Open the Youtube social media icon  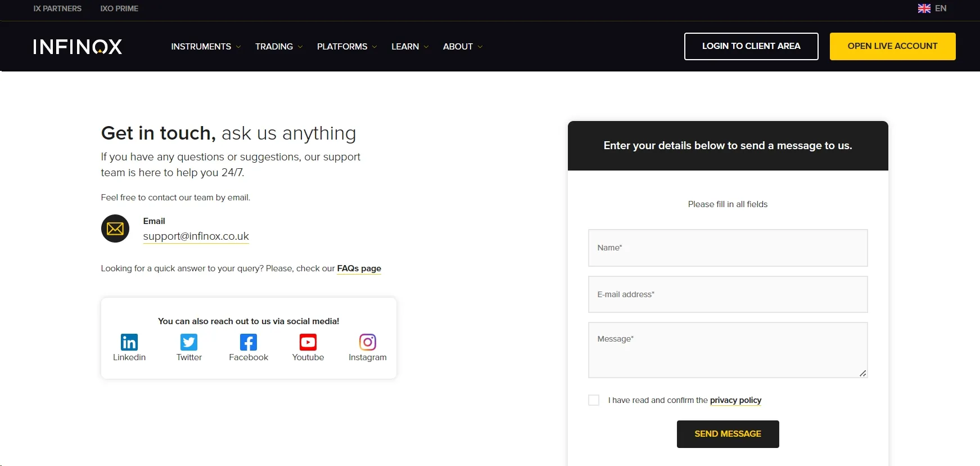point(308,342)
